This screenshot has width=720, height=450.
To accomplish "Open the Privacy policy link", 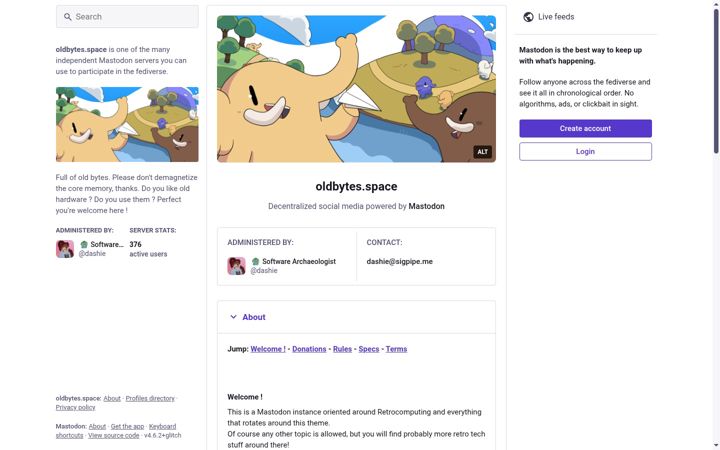I will tap(75, 407).
